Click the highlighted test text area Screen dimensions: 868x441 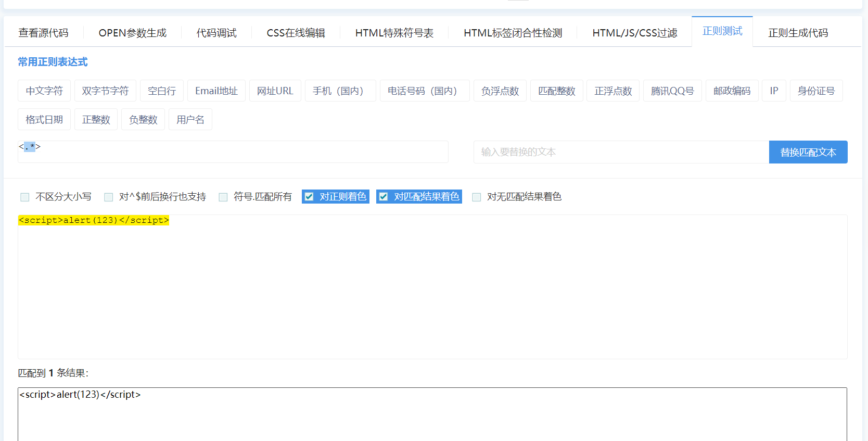[x=432, y=287]
